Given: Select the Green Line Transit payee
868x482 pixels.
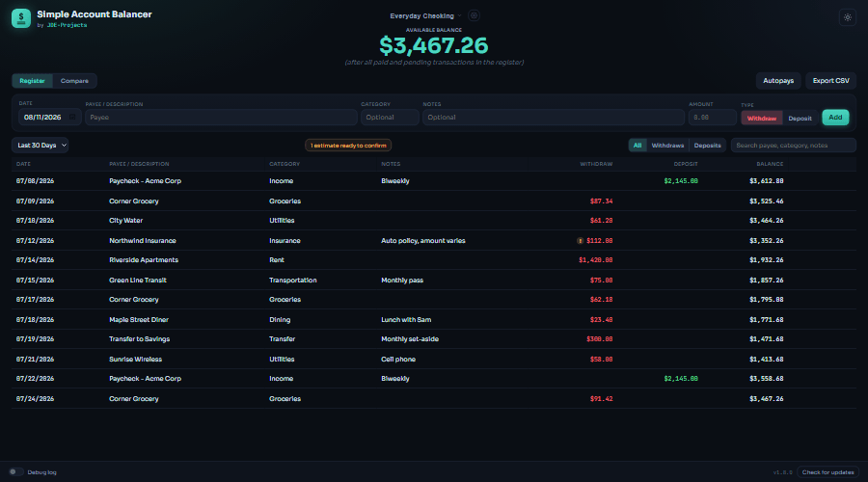Looking at the screenshot, I should point(137,280).
